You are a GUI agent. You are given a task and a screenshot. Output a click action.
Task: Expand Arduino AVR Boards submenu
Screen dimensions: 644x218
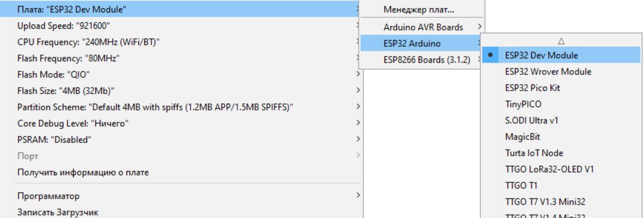pos(423,27)
